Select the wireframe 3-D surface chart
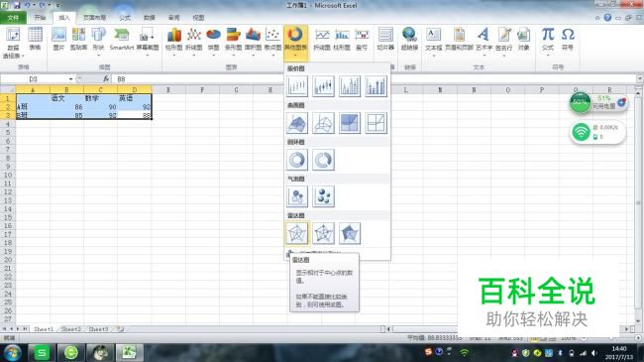The width and height of the screenshot is (644, 362). (323, 123)
